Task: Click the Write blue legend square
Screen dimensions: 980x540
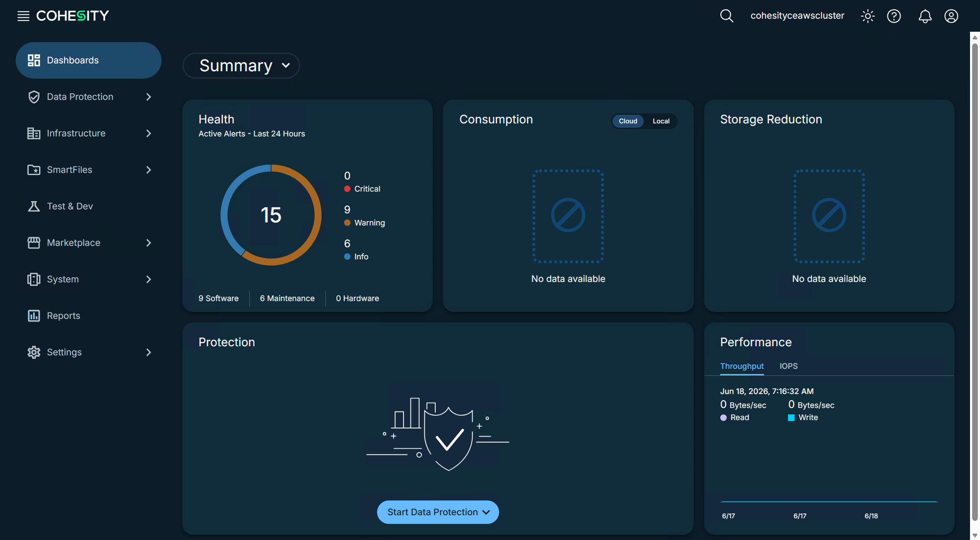Action: pyautogui.click(x=791, y=418)
